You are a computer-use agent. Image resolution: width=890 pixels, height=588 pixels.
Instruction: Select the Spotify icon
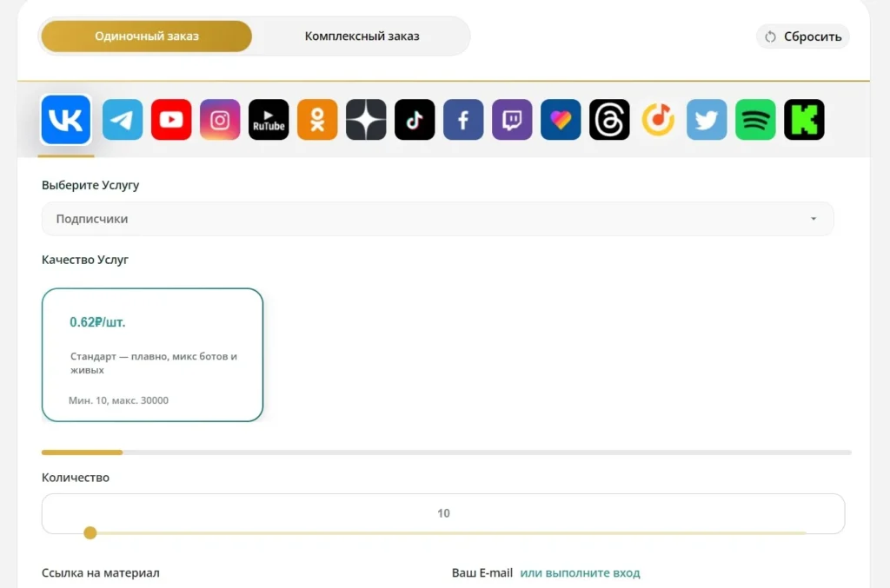pos(755,120)
